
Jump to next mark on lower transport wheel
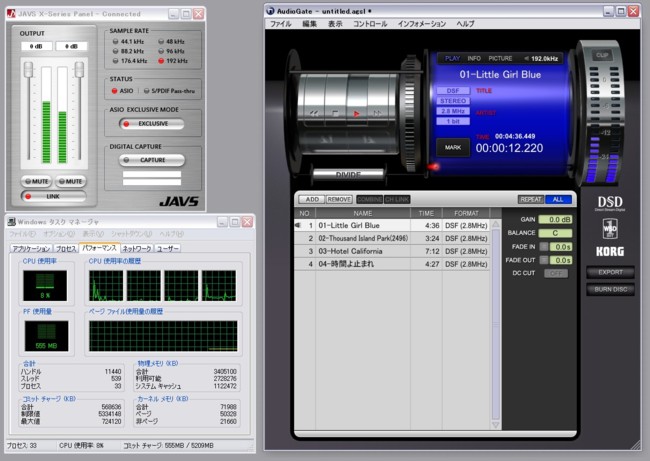point(369,140)
